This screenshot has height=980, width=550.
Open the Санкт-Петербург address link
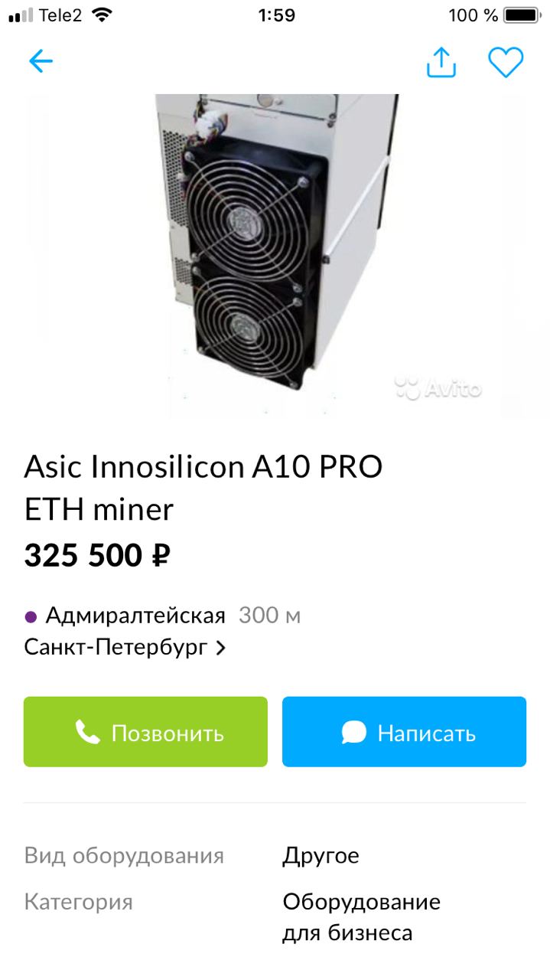(x=116, y=648)
